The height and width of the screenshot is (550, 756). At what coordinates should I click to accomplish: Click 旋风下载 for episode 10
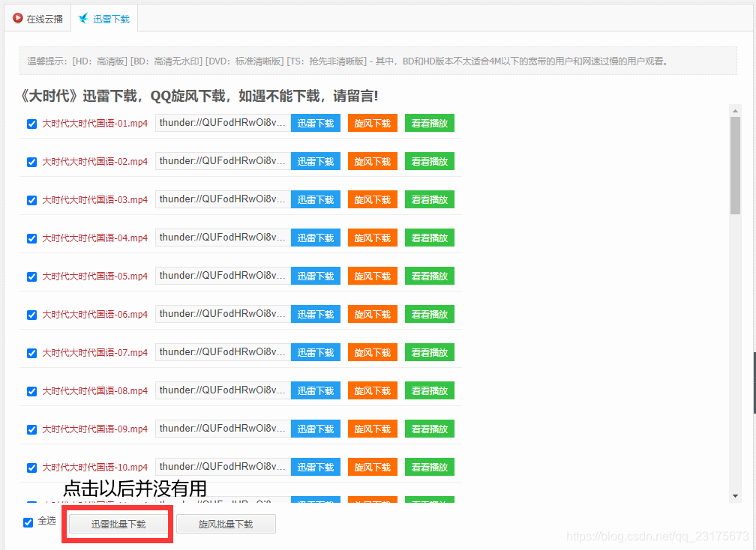click(x=373, y=467)
